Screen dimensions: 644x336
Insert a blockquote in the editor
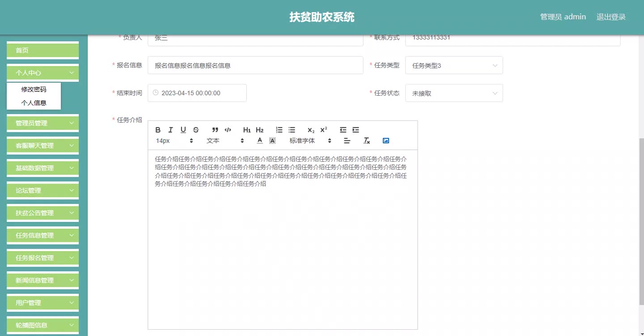(215, 130)
